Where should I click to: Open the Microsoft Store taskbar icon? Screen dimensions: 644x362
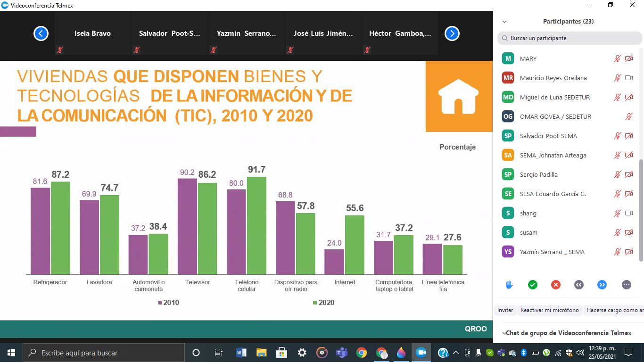click(282, 352)
